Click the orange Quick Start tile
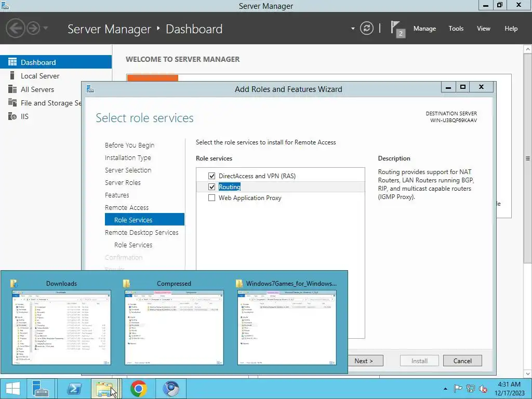This screenshot has width=532, height=399. pos(152,78)
